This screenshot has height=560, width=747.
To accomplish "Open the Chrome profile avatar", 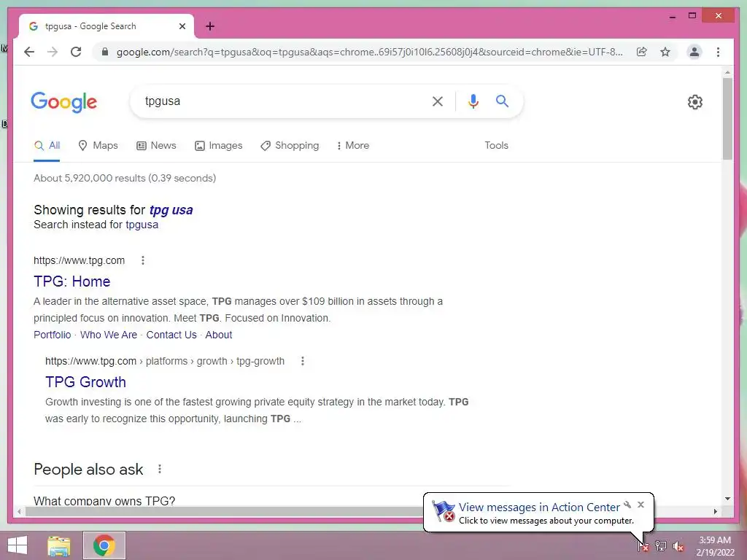I will [x=694, y=52].
